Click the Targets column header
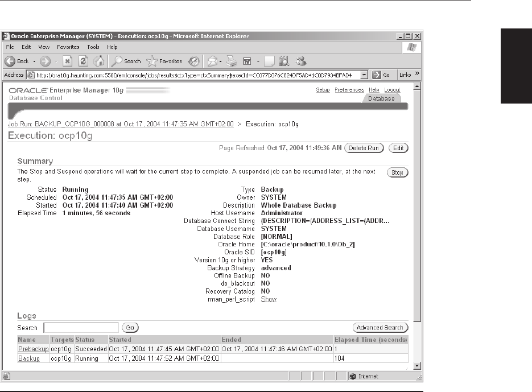Image resolution: width=532 pixels, height=392 pixels. tap(62, 340)
